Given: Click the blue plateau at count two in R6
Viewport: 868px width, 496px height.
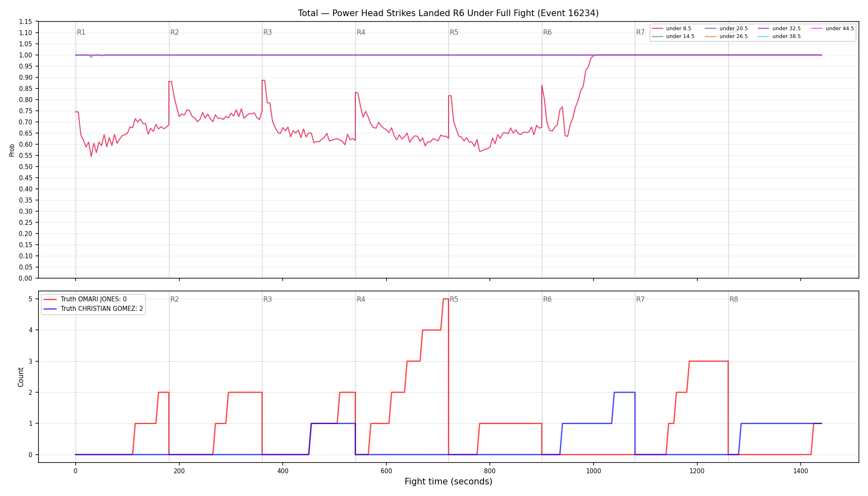Looking at the screenshot, I should pyautogui.click(x=625, y=392).
